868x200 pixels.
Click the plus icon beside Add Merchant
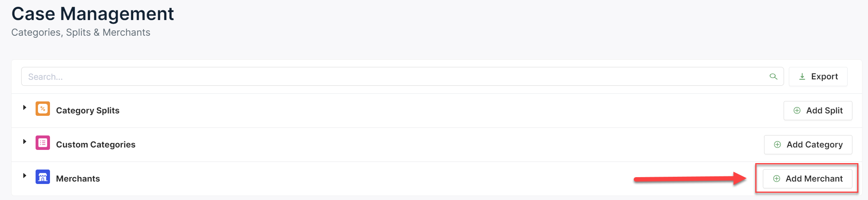click(x=776, y=179)
